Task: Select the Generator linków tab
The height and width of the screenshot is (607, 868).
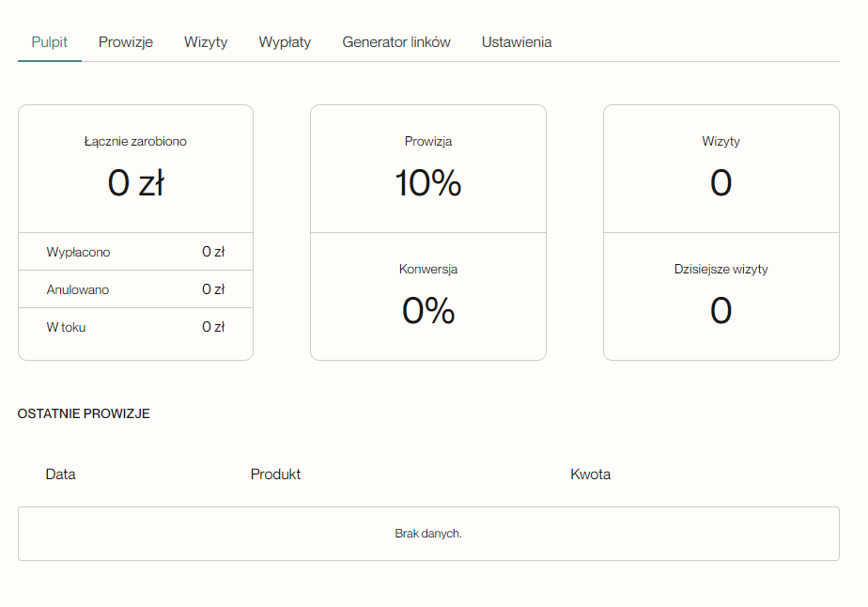Action: coord(396,42)
